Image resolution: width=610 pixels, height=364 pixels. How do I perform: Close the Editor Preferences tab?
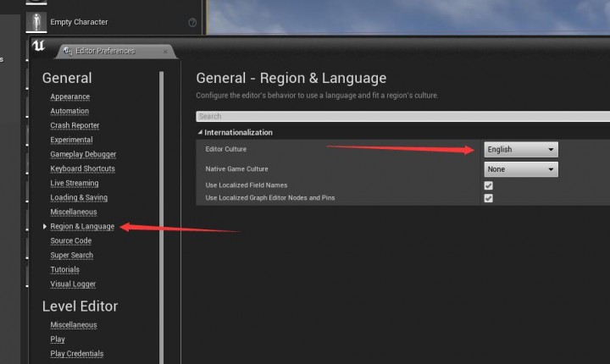pos(166,51)
